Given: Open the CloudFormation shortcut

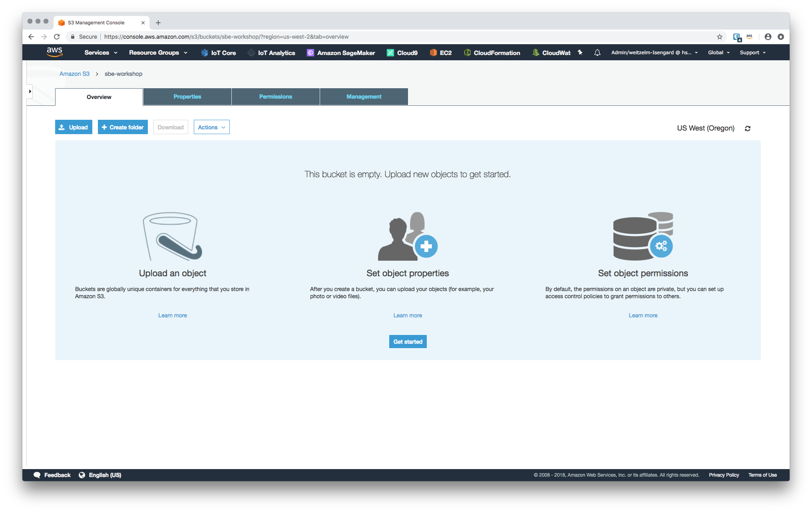Looking at the screenshot, I should click(492, 53).
